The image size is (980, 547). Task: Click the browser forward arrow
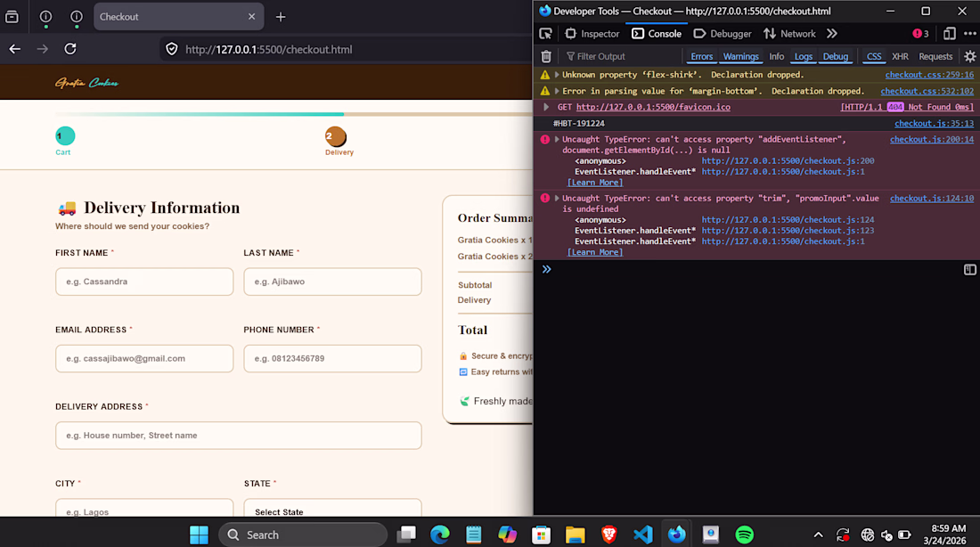point(43,49)
